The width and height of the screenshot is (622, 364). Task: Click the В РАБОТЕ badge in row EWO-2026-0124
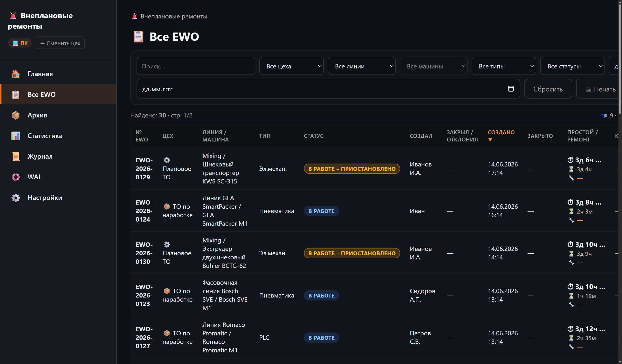click(321, 211)
